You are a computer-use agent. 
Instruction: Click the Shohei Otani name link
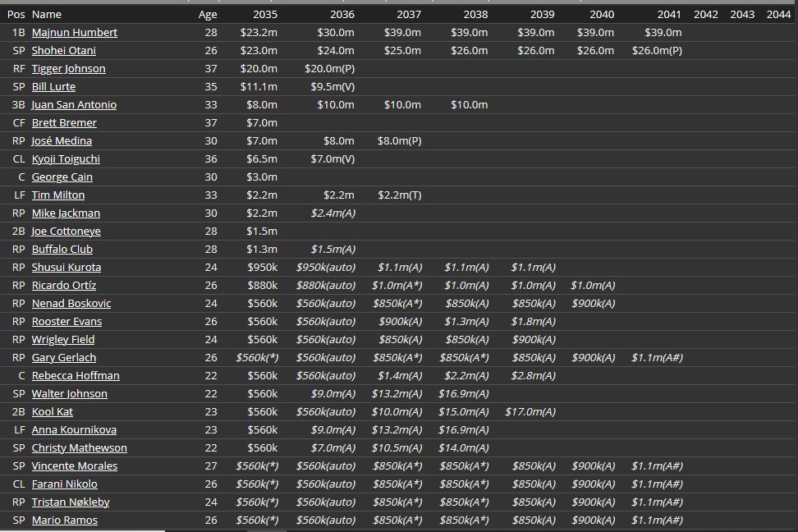[x=63, y=50]
